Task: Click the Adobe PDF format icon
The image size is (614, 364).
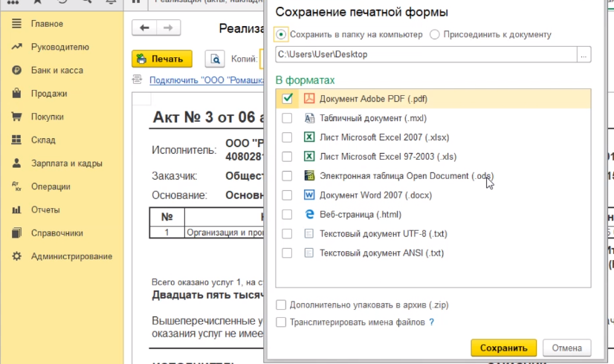Action: pyautogui.click(x=309, y=98)
